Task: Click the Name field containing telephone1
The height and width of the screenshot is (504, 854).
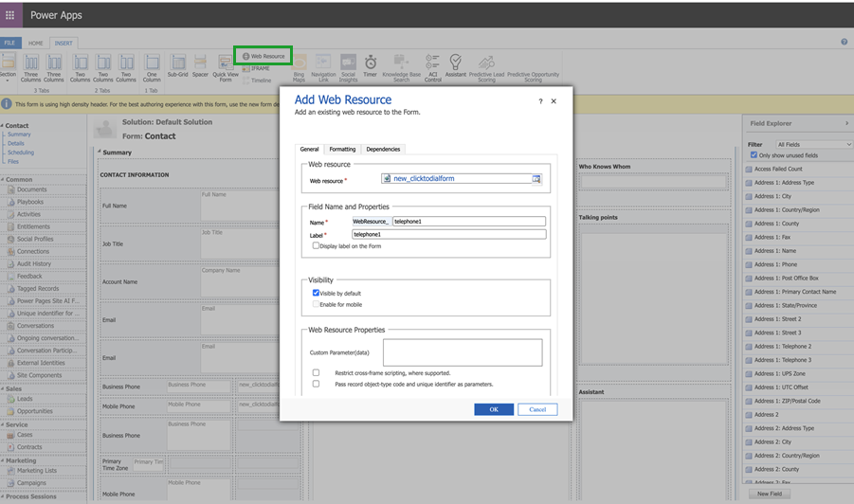Action: [469, 221]
